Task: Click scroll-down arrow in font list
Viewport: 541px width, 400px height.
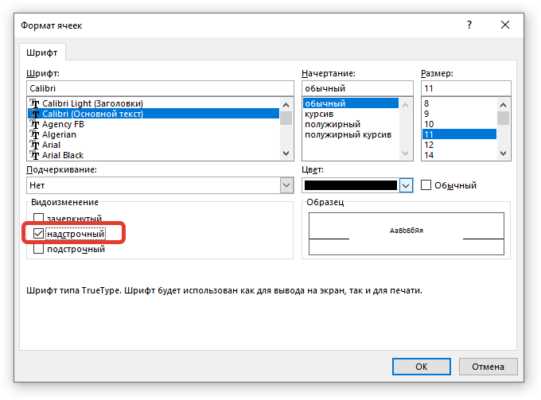Action: click(x=286, y=153)
